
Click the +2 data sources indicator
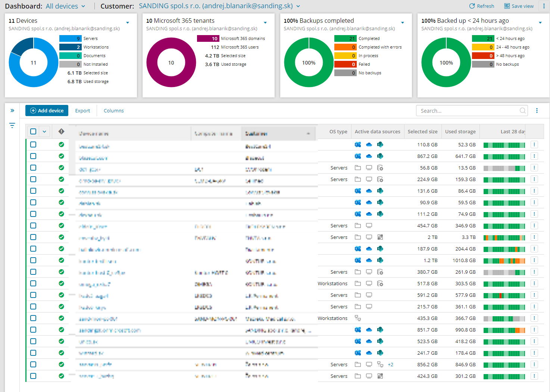pos(390,365)
